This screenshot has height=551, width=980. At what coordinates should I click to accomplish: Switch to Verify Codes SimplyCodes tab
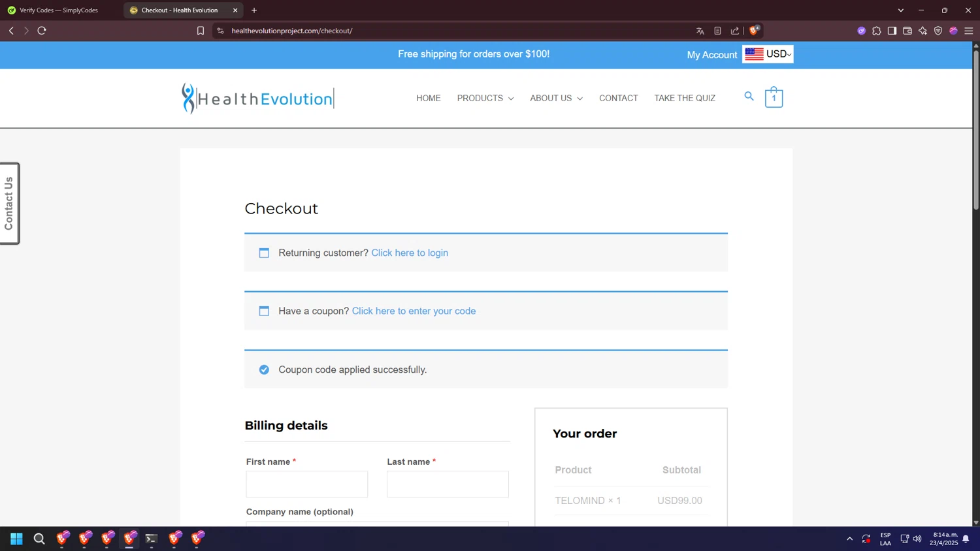click(x=59, y=10)
